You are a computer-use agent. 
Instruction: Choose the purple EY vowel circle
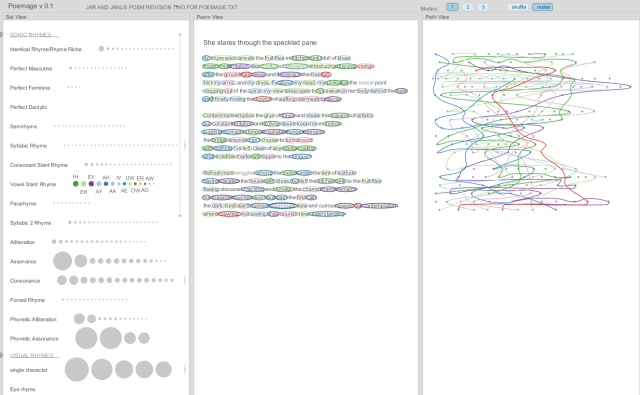[x=91, y=184]
